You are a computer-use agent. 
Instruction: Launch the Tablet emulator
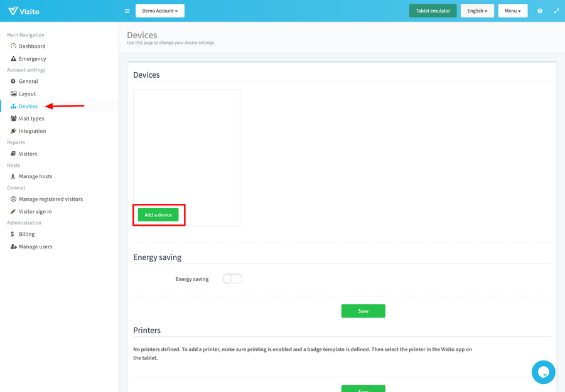(x=433, y=11)
